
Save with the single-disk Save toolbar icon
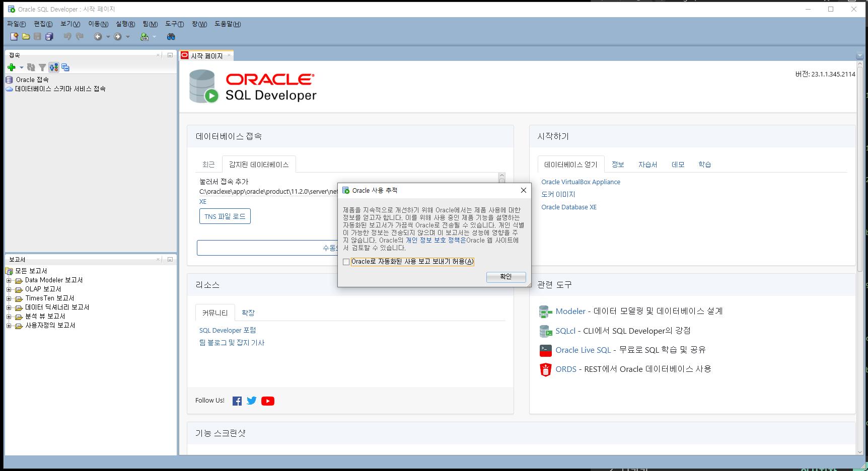[x=37, y=37]
